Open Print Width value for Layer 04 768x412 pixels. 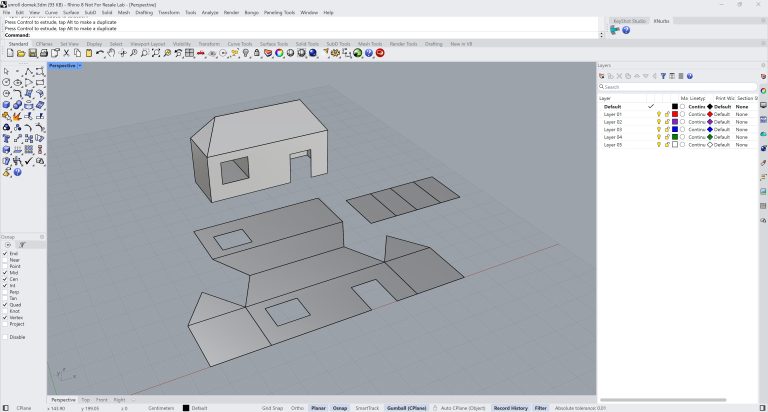[722, 137]
